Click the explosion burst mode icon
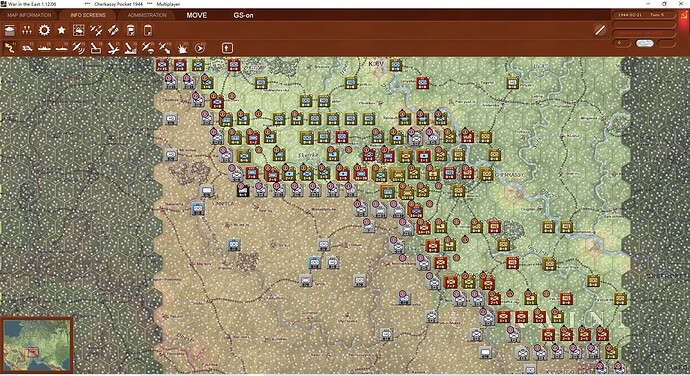This screenshot has height=376, width=690. pyautogui.click(x=182, y=48)
